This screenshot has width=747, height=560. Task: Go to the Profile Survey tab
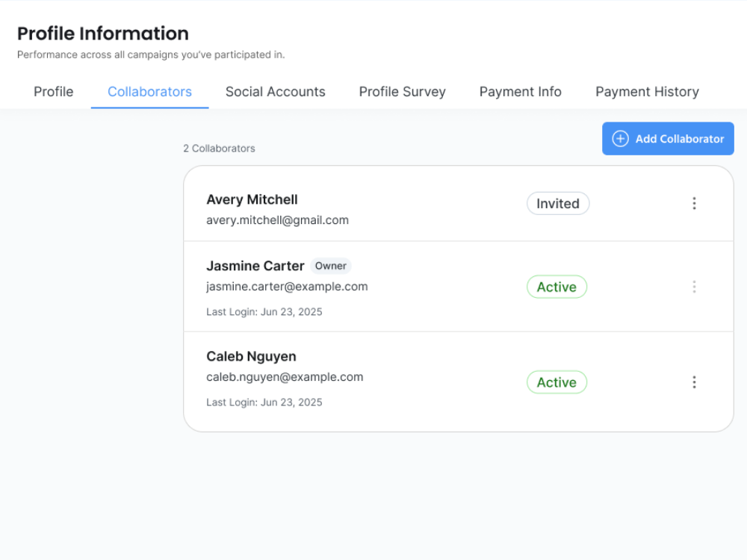click(x=402, y=92)
